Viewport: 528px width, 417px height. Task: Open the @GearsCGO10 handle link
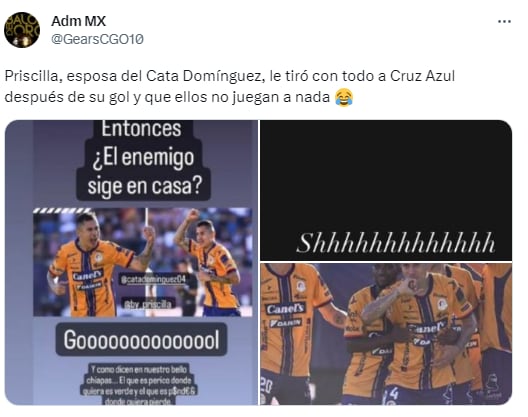(97, 39)
